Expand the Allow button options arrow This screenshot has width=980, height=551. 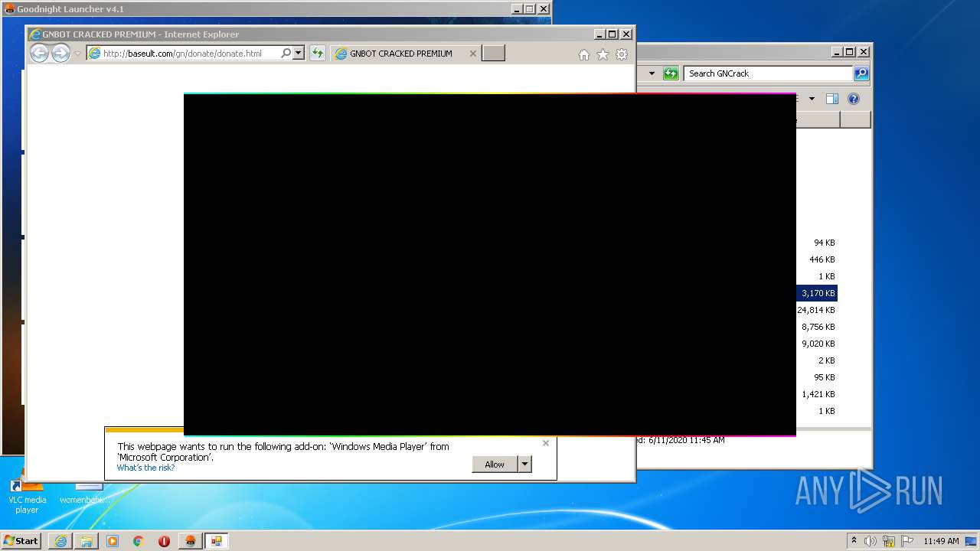click(x=524, y=464)
